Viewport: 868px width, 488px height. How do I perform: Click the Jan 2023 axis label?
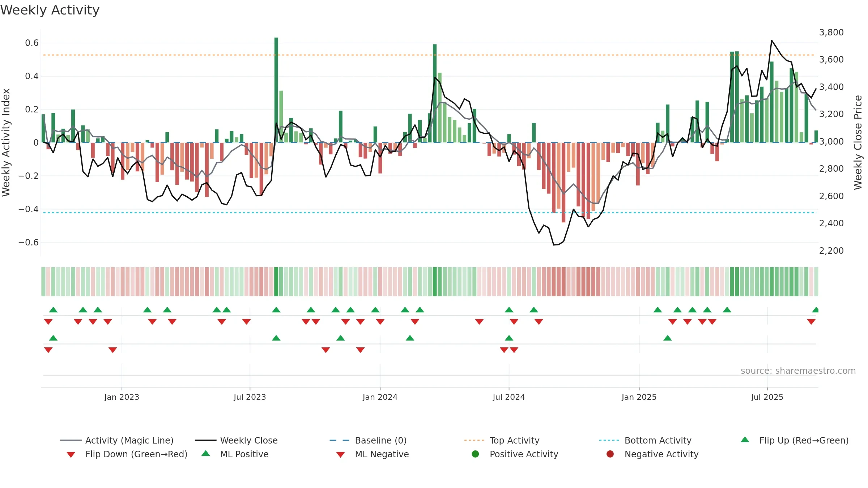[122, 397]
